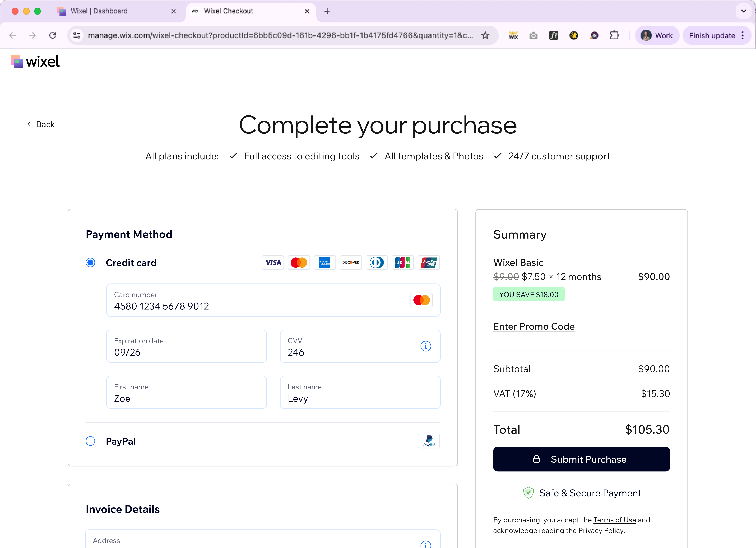
Task: Reload the checkout page
Action: coord(53,35)
